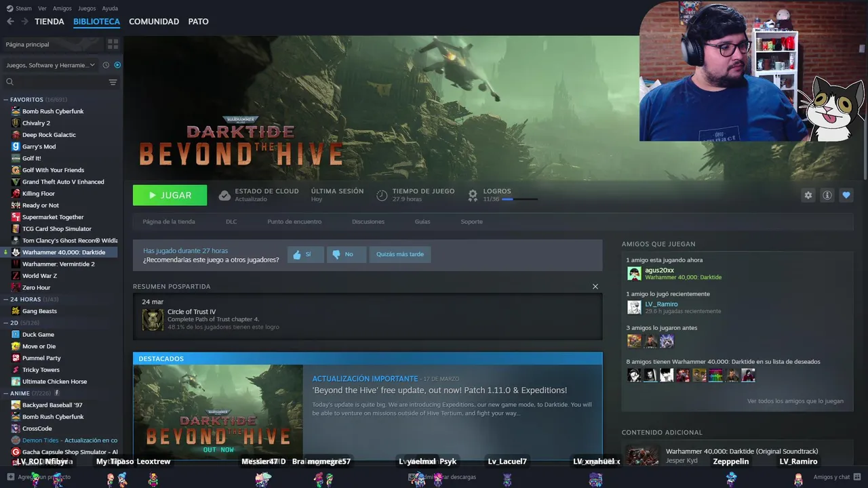Click the back navigation arrow
The height and width of the screenshot is (488, 868).
click(x=10, y=22)
